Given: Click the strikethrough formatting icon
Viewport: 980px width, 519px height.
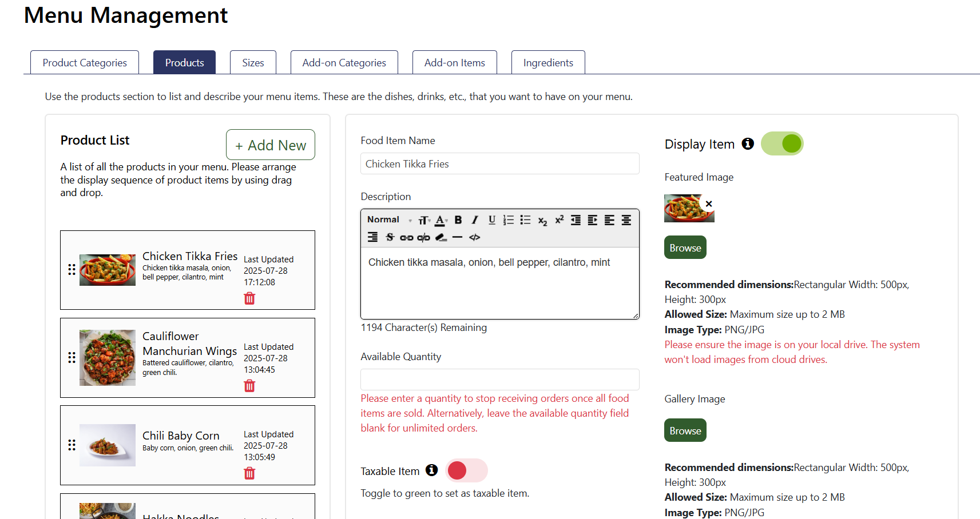Looking at the screenshot, I should (x=390, y=237).
